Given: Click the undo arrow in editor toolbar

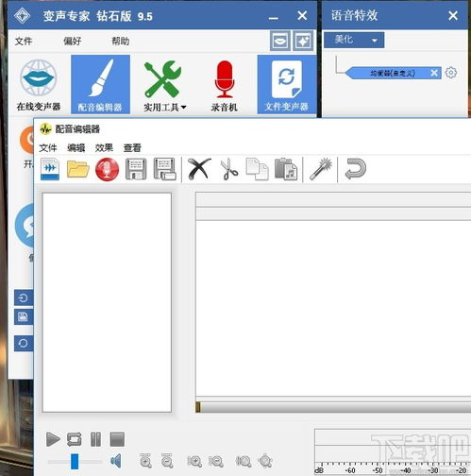Looking at the screenshot, I should tap(355, 169).
